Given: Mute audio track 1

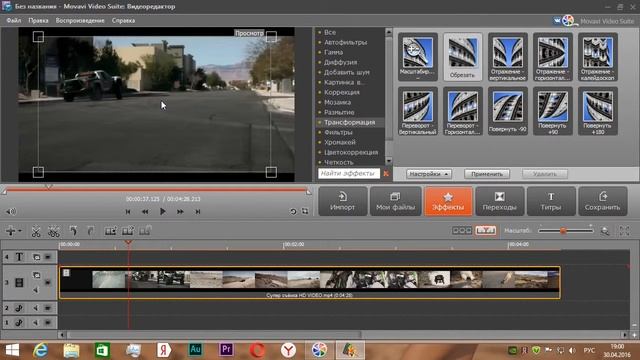Looking at the screenshot, I should pos(36,322).
